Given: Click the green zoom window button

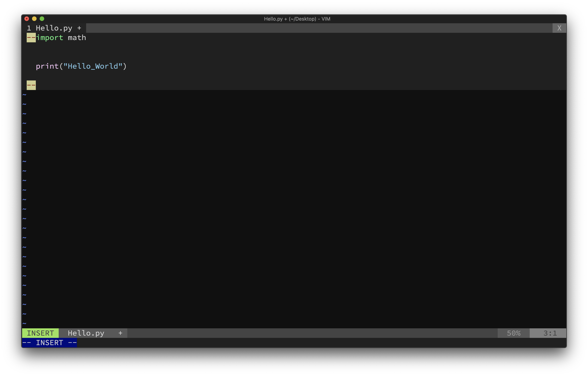Looking at the screenshot, I should coord(42,18).
